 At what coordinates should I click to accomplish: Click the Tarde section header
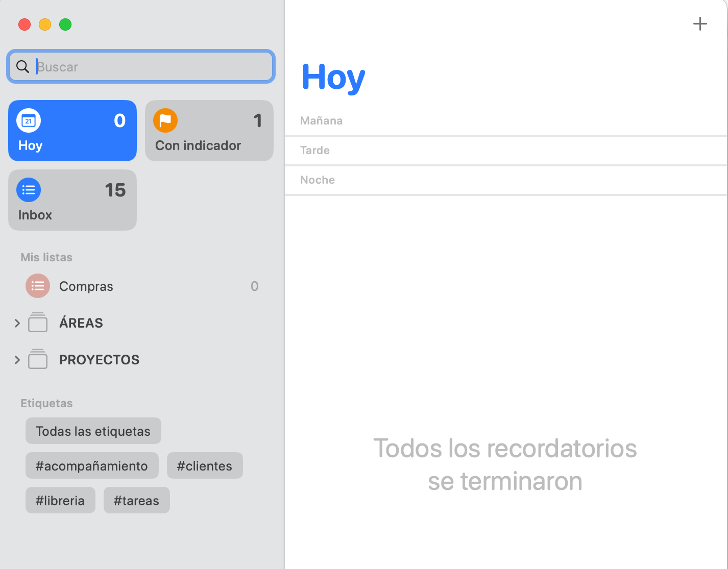click(315, 150)
